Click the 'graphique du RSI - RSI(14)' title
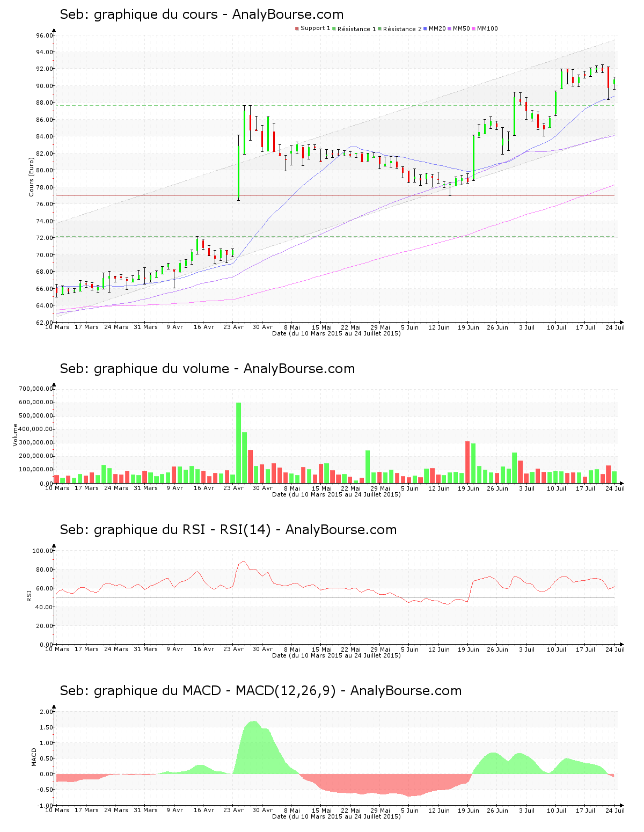This screenshot has width=644, height=832. [228, 530]
